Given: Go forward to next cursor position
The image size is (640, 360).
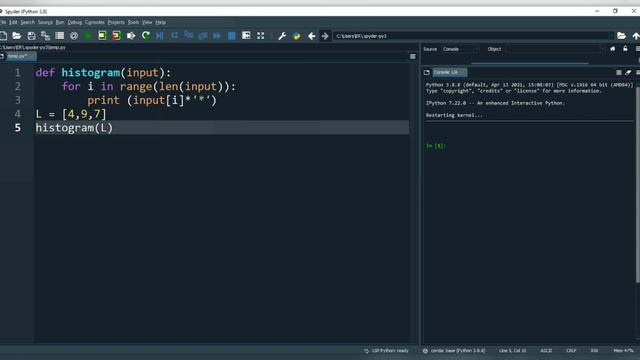Looking at the screenshot, I should point(325,36).
